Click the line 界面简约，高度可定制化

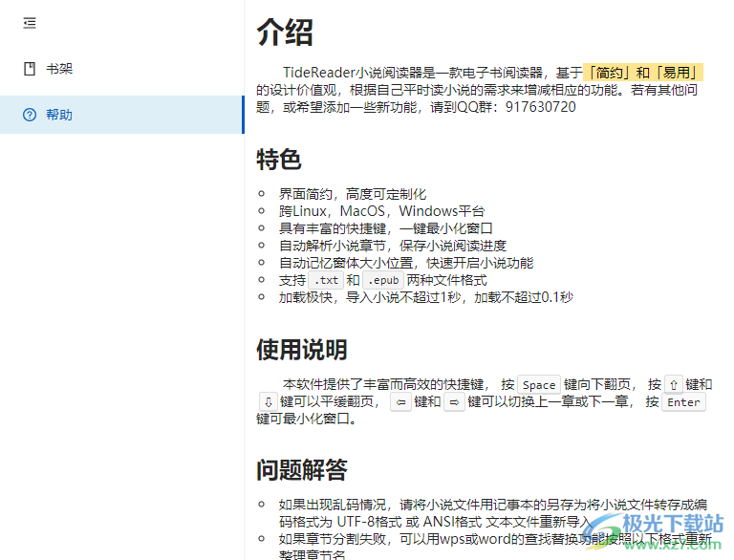click(353, 194)
